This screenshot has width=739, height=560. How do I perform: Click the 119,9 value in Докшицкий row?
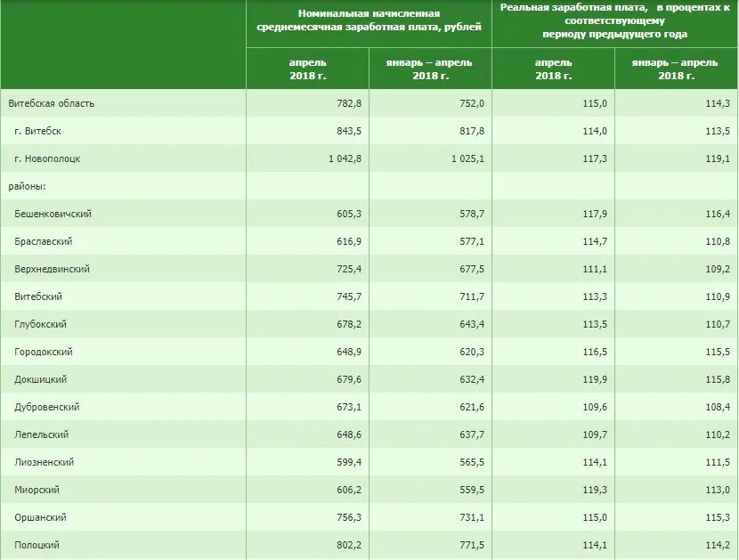[595, 379]
